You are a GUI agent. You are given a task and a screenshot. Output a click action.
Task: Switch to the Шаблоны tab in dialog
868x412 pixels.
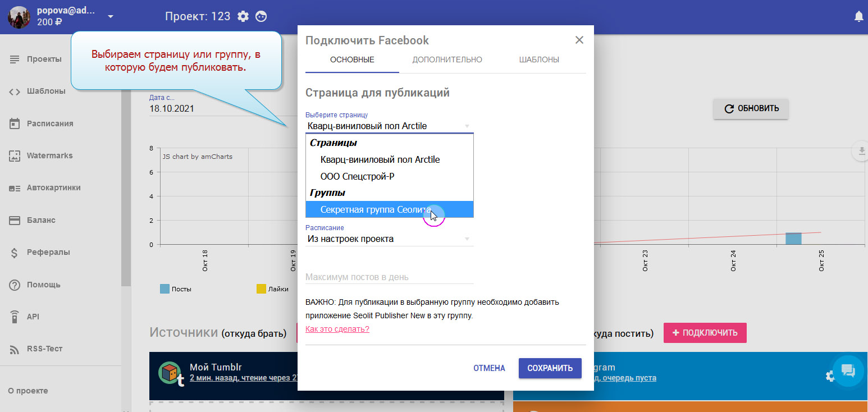tap(539, 59)
